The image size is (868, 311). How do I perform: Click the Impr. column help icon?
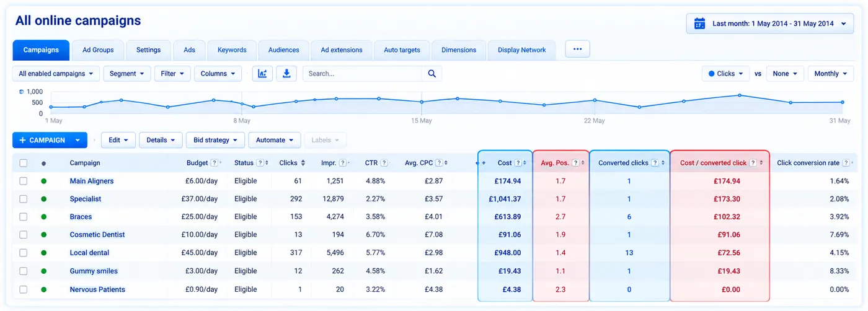click(343, 163)
